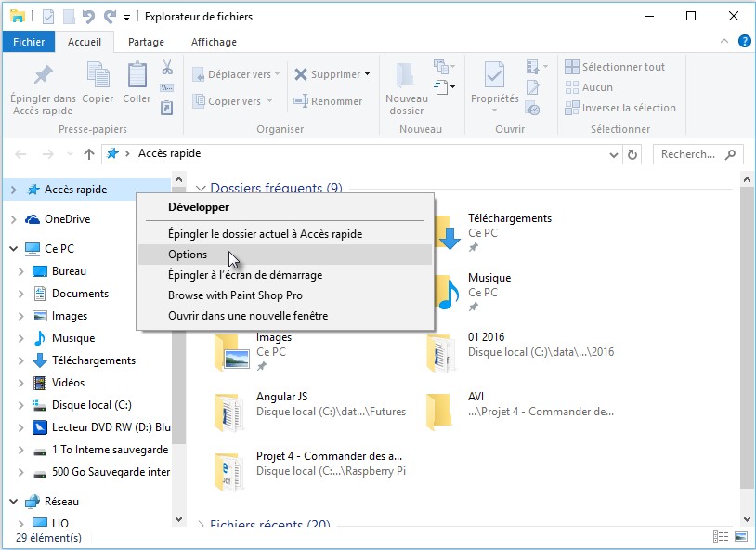756x550 pixels.
Task: Collapse the Dossiers fréquents section
Action: [x=201, y=189]
